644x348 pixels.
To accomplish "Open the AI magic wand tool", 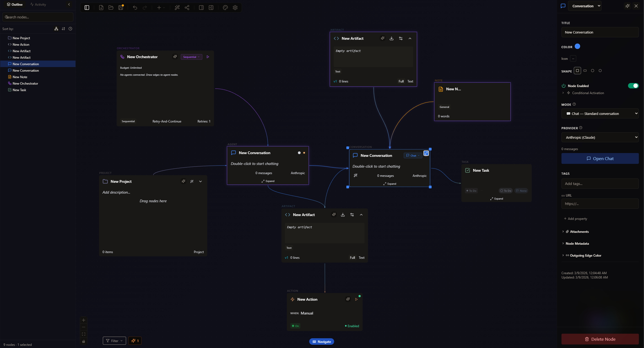I will coord(177,8).
